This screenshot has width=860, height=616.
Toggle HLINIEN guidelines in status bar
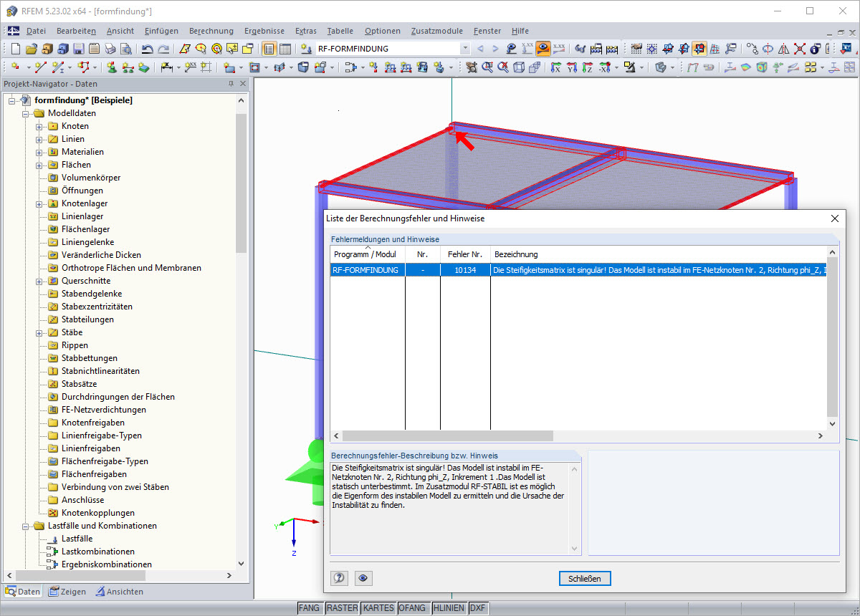(449, 607)
